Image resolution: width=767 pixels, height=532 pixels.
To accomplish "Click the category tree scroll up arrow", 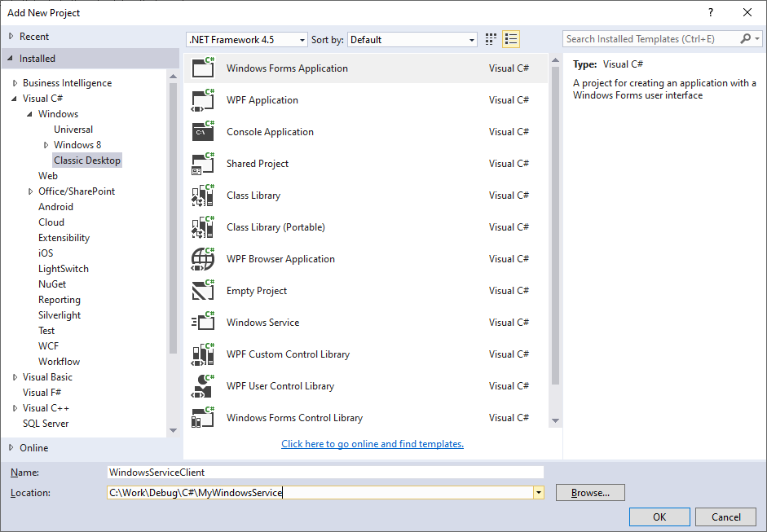I will coord(173,76).
